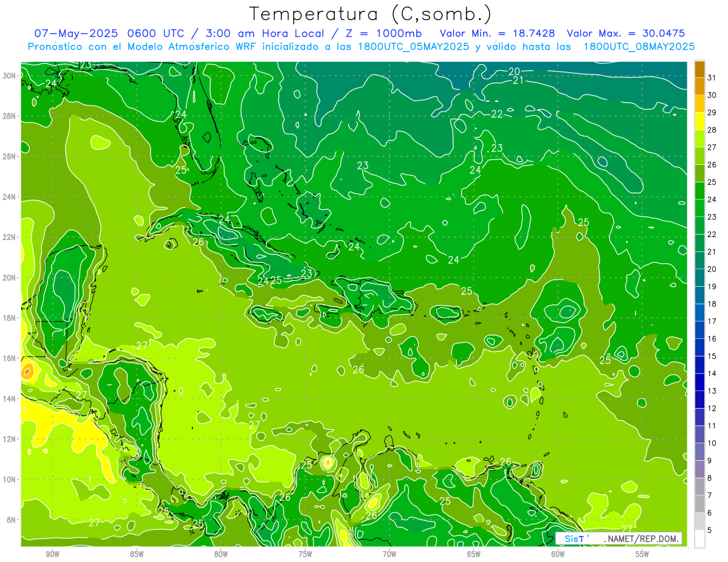Click 'Valor Min. = 18.7428' text

(497, 33)
